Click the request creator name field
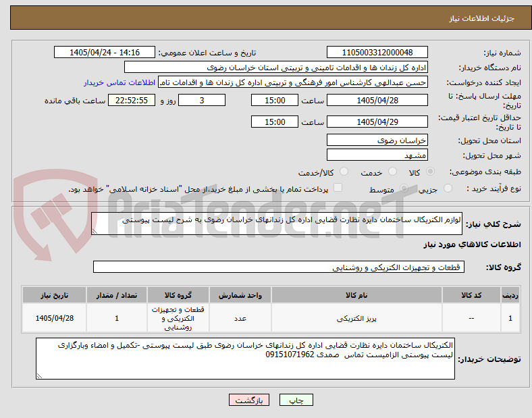The height and width of the screenshot is (418, 532). 293,82
